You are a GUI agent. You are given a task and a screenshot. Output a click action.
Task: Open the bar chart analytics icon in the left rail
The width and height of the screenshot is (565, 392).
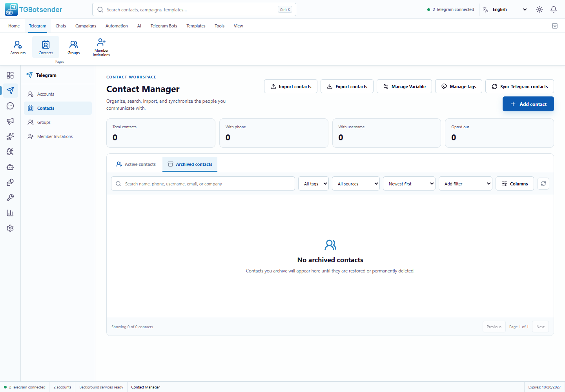click(10, 213)
